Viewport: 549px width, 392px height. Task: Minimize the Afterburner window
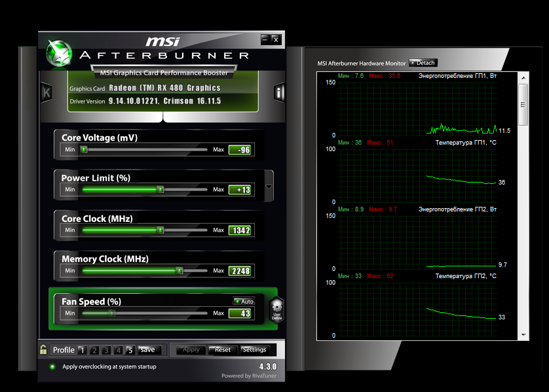click(x=265, y=39)
